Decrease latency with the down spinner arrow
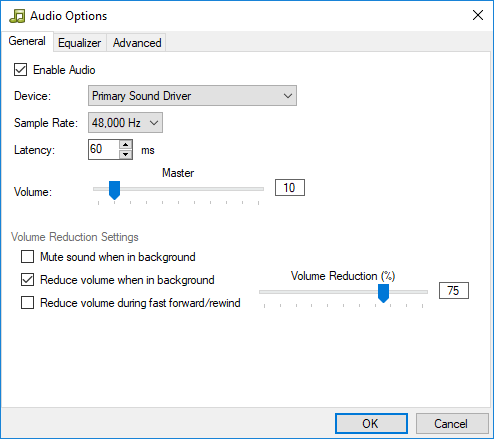 pos(125,154)
